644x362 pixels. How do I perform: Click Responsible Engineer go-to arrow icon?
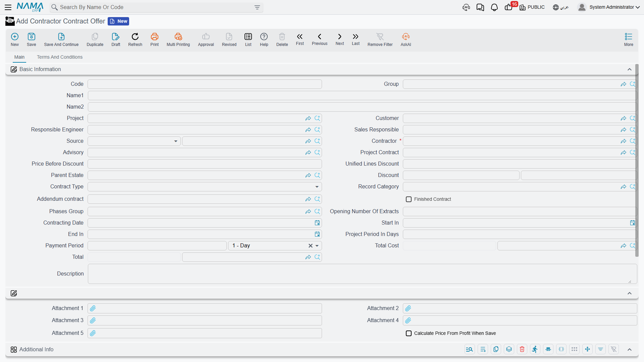308,130
